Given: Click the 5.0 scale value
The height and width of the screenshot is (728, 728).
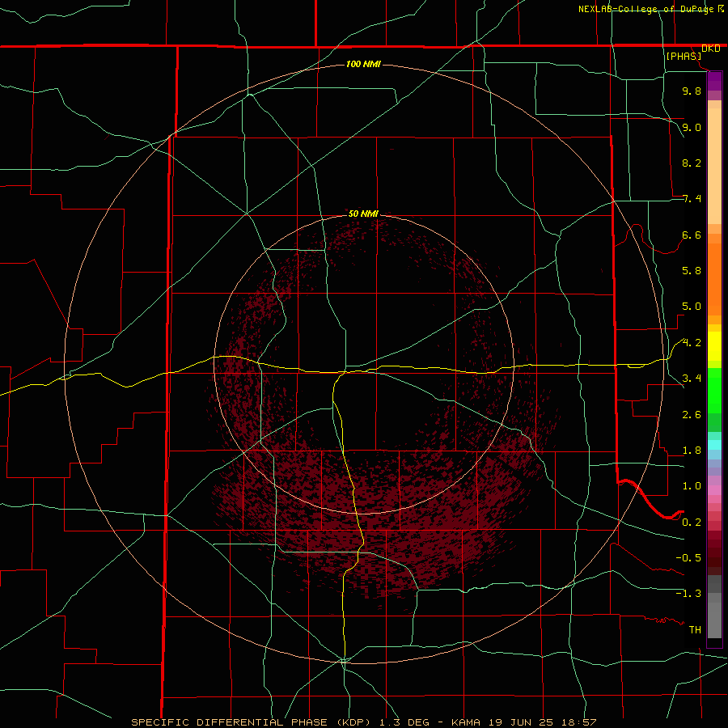Looking at the screenshot, I should 692,307.
